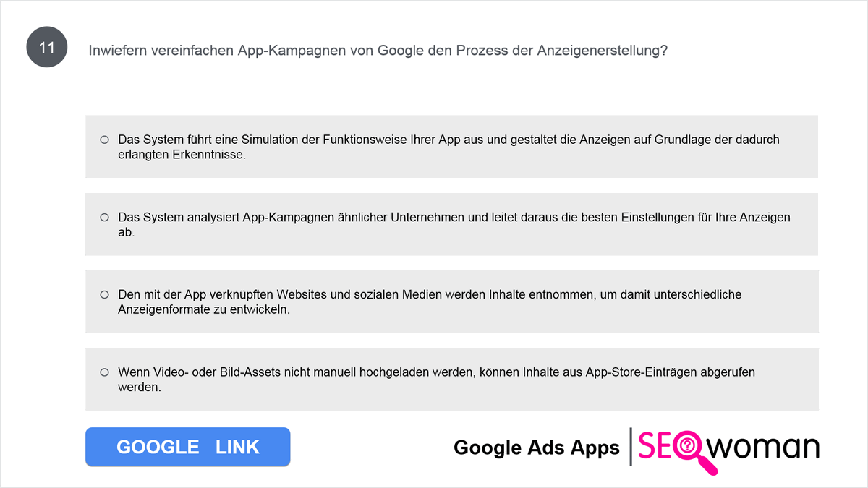The width and height of the screenshot is (868, 488).
Task: Click the black 'woman' wordmark in logo
Action: [764, 448]
